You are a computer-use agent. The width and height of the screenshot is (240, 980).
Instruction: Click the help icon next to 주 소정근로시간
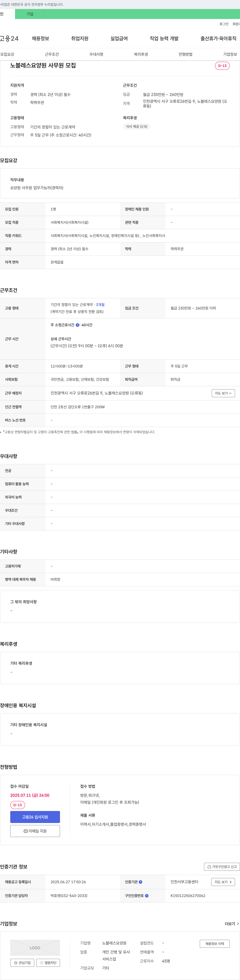coord(77,325)
